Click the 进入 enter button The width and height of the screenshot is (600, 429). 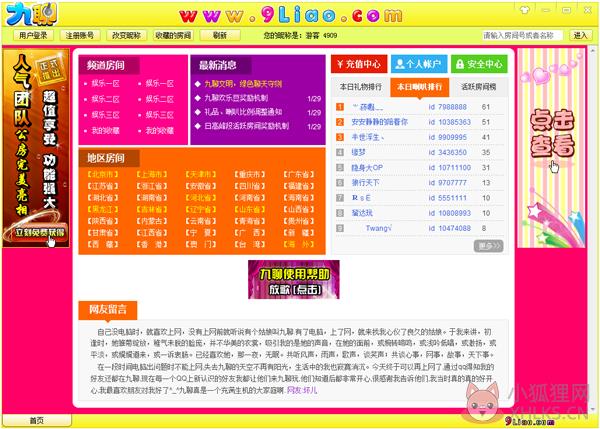click(580, 36)
